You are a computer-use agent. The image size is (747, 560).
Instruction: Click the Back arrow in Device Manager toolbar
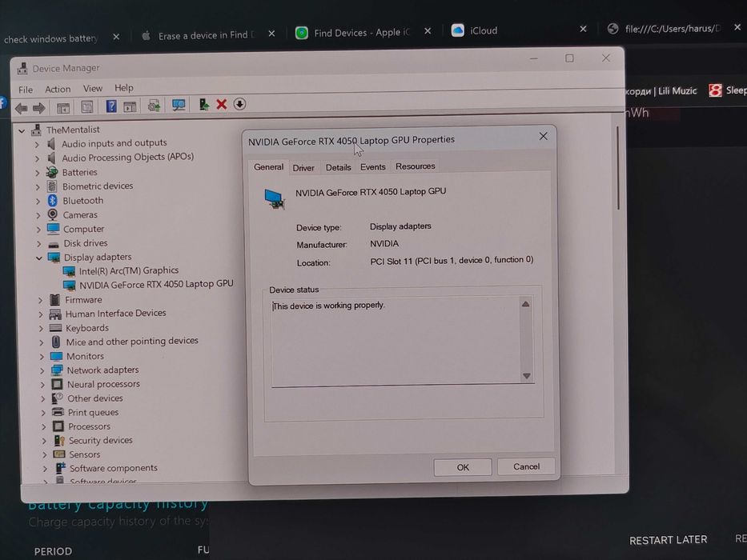pyautogui.click(x=21, y=108)
